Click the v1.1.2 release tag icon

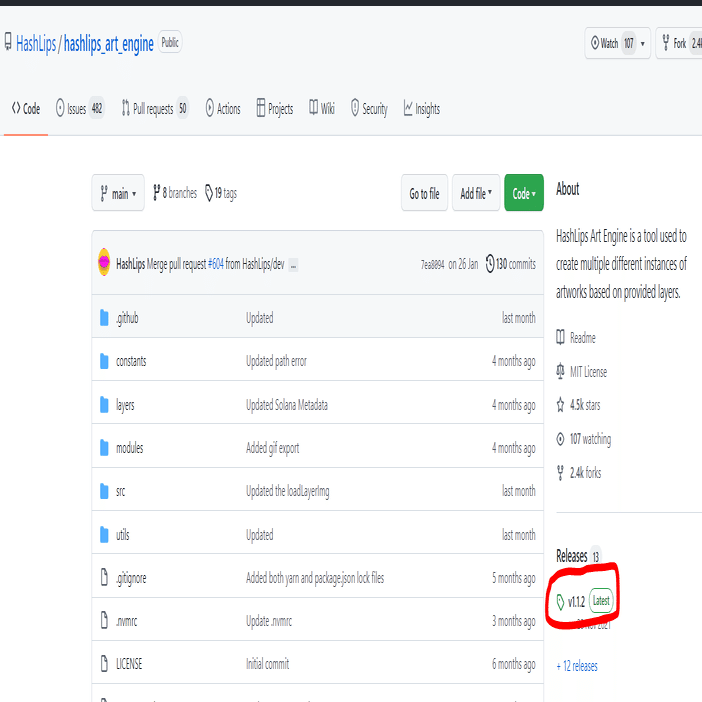(x=560, y=602)
